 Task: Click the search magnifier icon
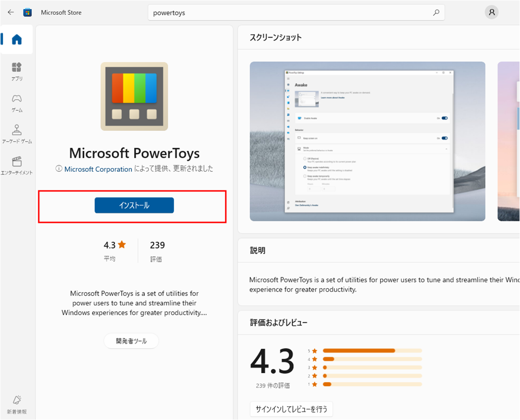coord(436,12)
